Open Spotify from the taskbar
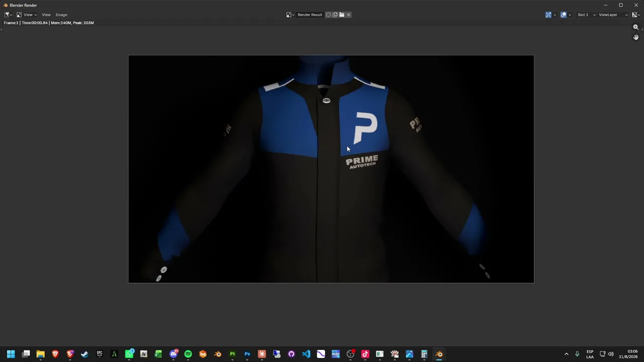 pos(188,354)
